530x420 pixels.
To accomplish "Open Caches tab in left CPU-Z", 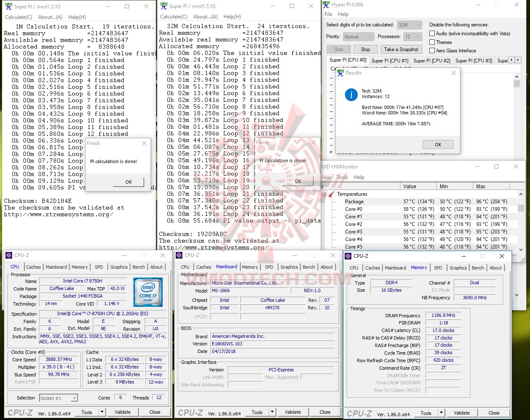I will pos(34,267).
